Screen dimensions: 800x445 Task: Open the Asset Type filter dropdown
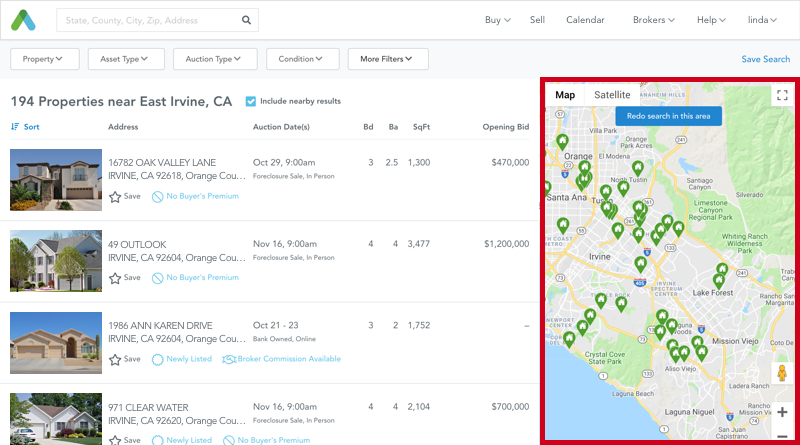[x=126, y=59]
